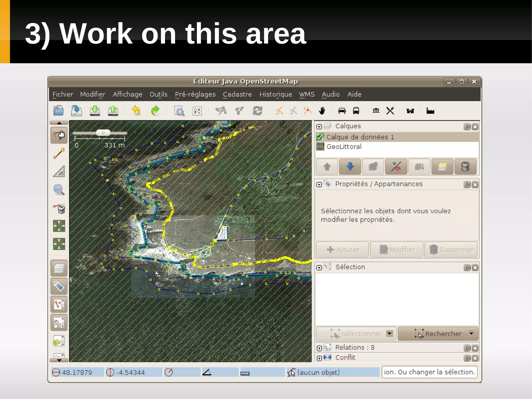Viewport: 532px width, 399px height.
Task: Click the museum building preset icon
Action: click(376, 111)
